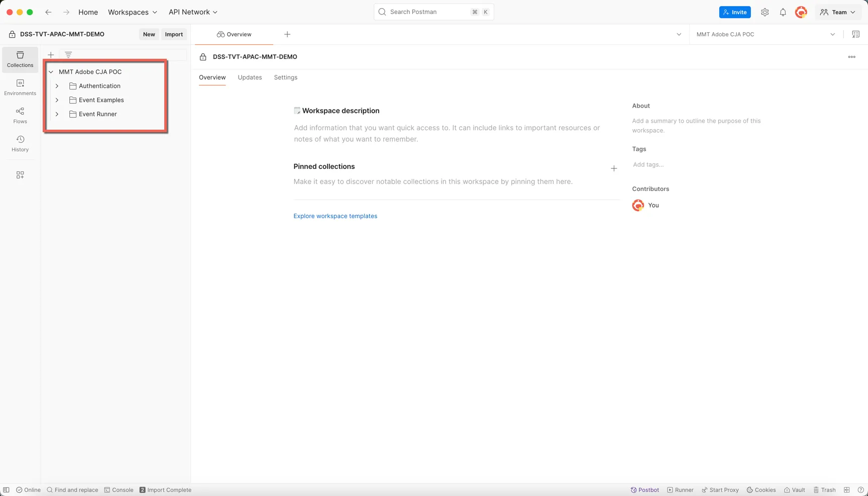
Task: Open the help question mark icon
Action: click(x=860, y=490)
